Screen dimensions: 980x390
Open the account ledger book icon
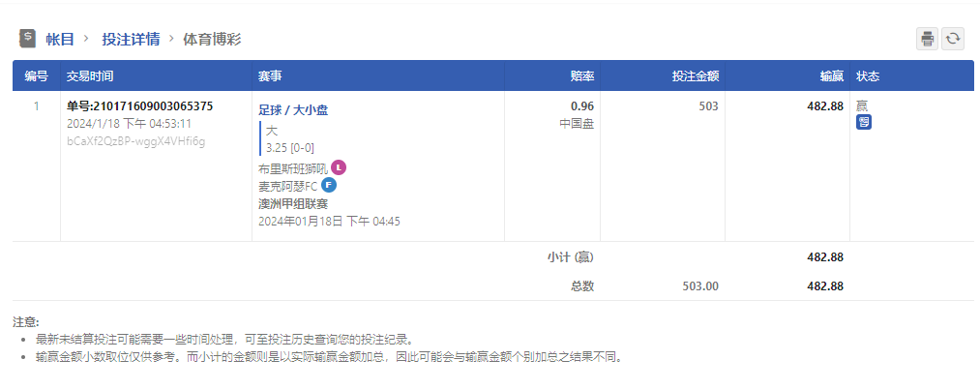tap(27, 39)
